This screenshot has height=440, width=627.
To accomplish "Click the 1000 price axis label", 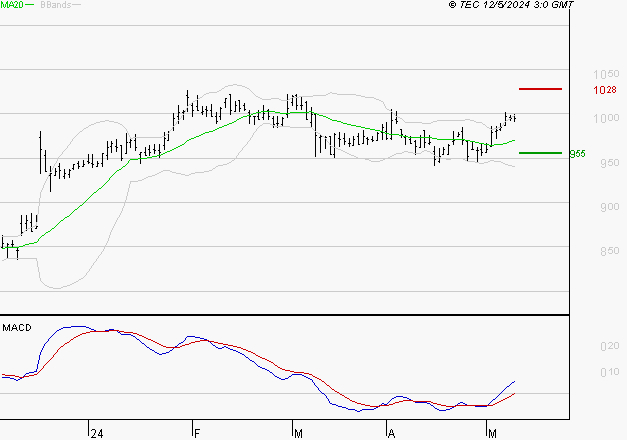I will [606, 118].
